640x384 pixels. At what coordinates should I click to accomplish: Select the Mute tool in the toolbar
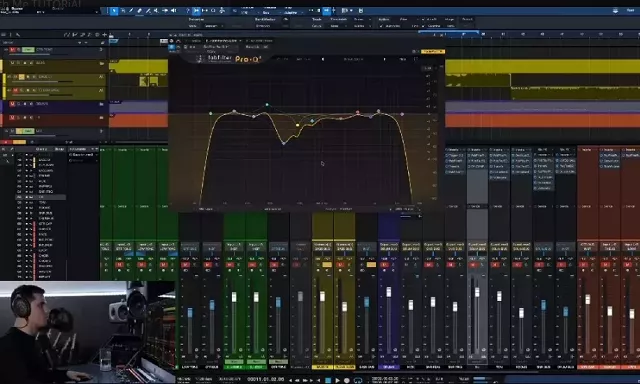coord(157,11)
